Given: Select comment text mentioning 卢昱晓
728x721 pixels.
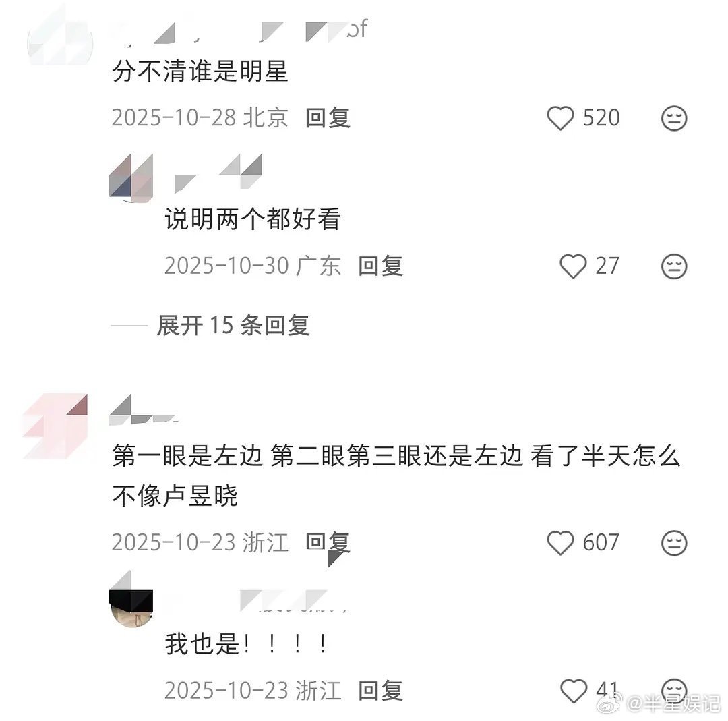Looking at the screenshot, I should click(396, 475).
